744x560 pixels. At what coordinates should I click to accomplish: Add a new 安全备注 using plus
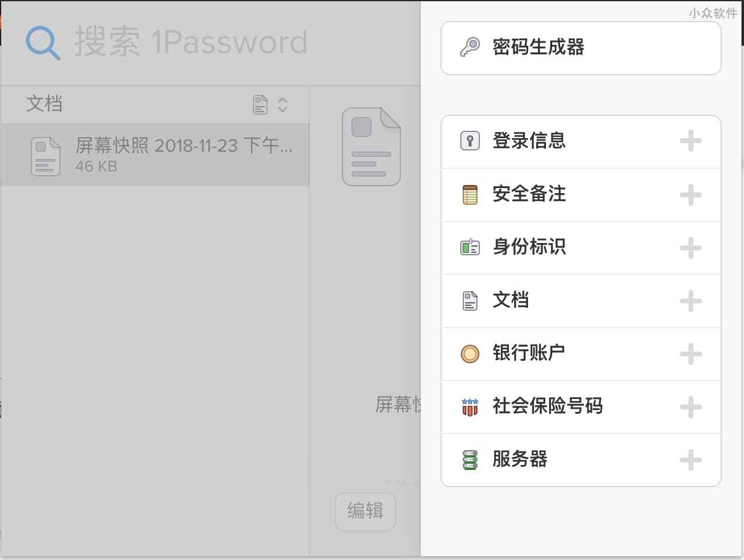(x=690, y=194)
